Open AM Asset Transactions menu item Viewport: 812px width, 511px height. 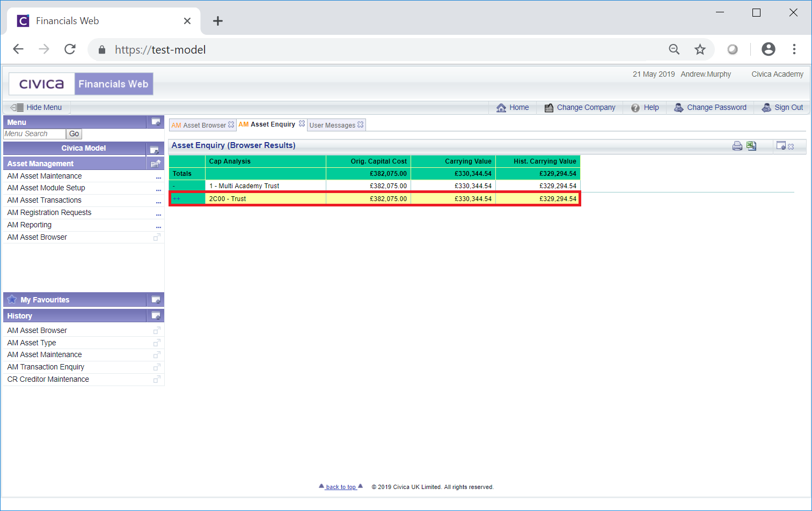coord(45,200)
